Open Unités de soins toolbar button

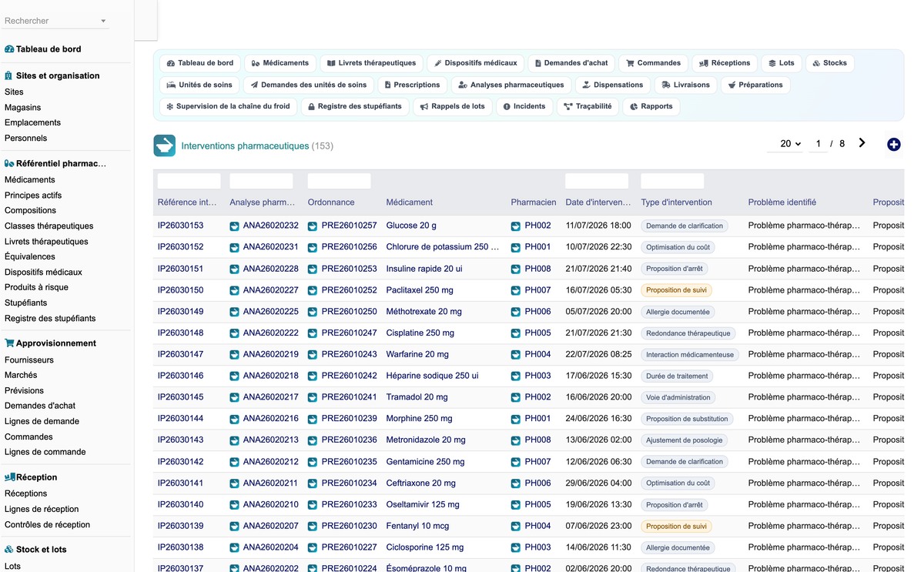click(200, 85)
